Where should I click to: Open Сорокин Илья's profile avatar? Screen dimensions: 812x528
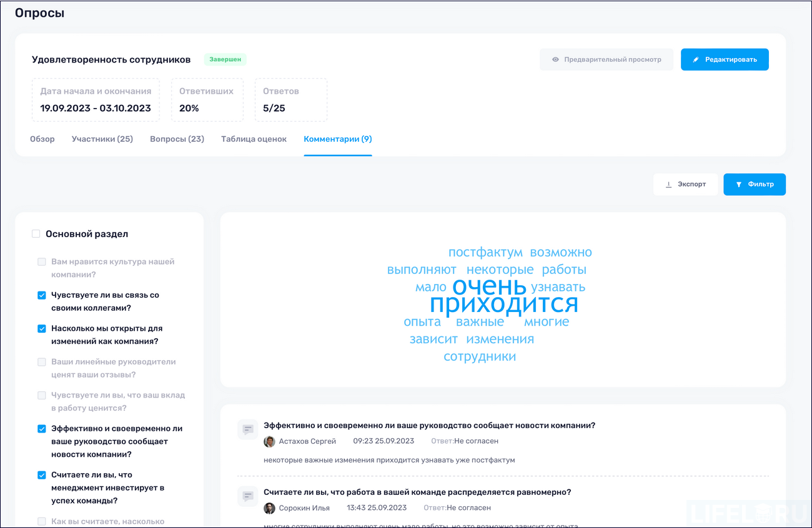pos(269,508)
